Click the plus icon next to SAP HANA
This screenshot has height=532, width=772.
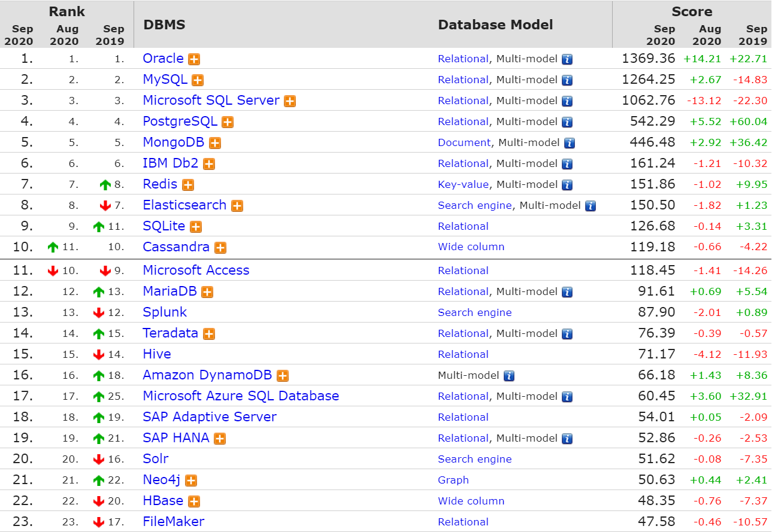pyautogui.click(x=220, y=439)
